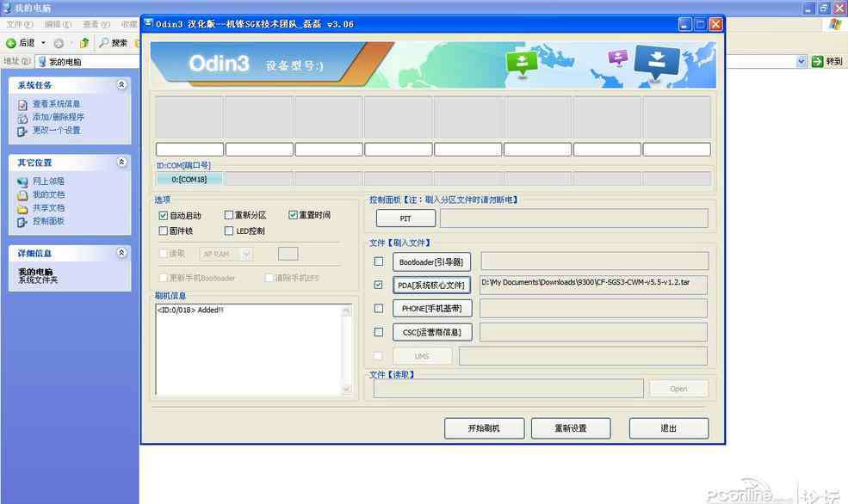Click the CSC file path field
Viewport: 848px width, 504px height.
[x=593, y=332]
